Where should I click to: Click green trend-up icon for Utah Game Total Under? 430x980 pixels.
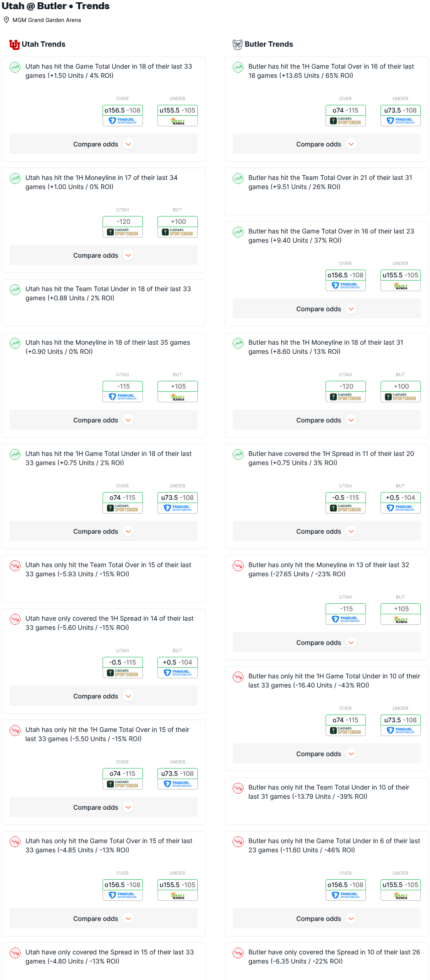(15, 67)
